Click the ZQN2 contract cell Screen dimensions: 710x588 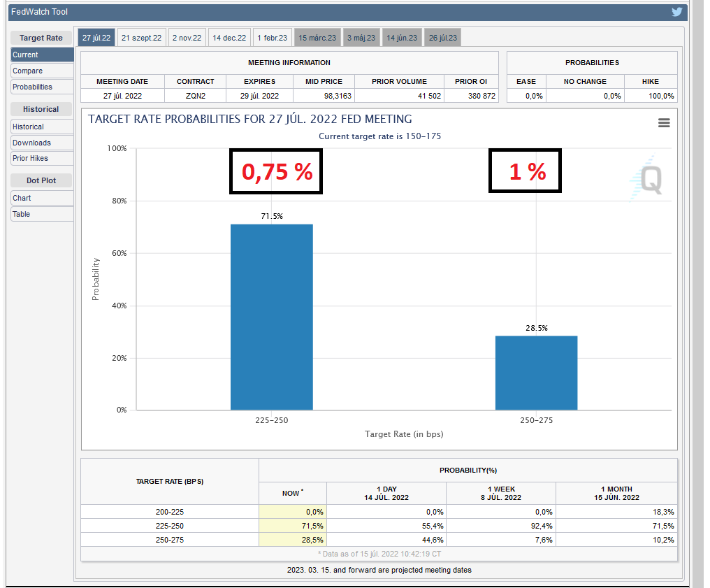click(196, 96)
